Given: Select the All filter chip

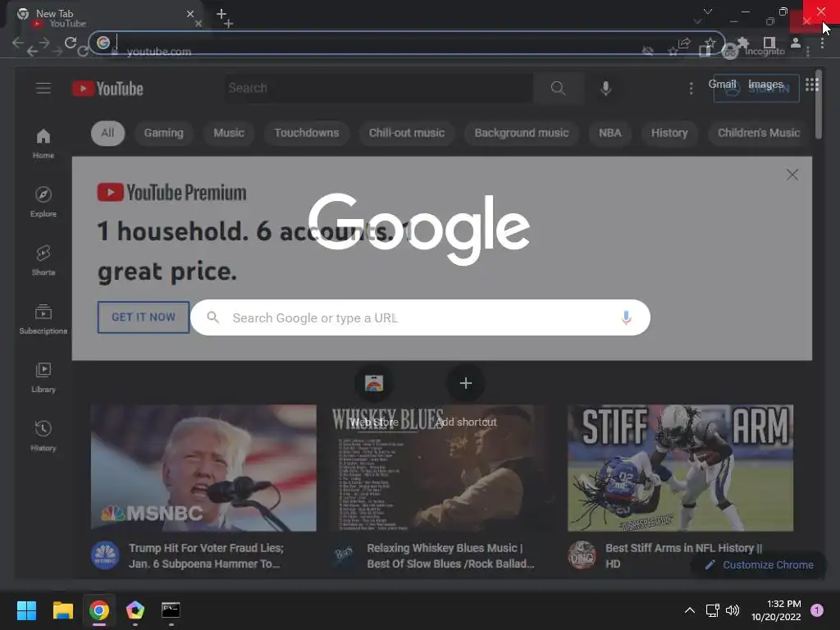Looking at the screenshot, I should [x=107, y=133].
